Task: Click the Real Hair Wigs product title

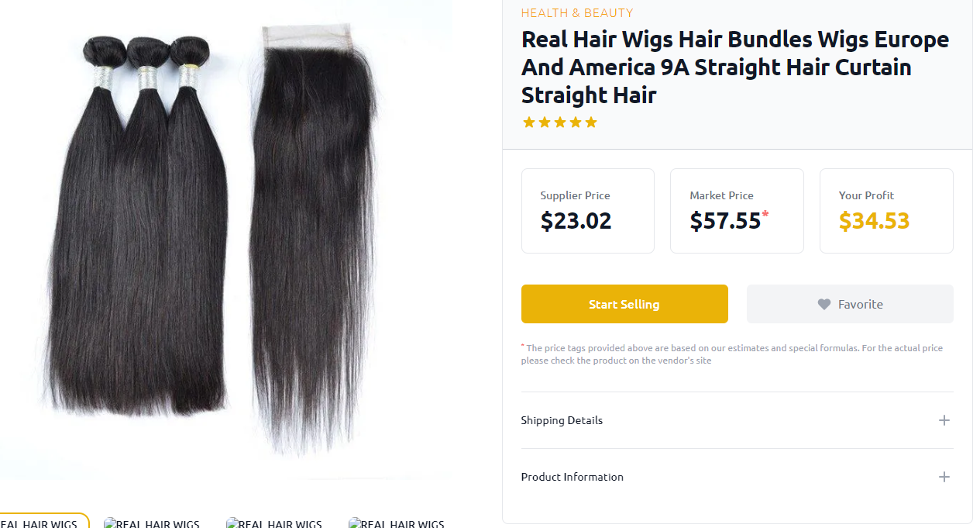Action: pyautogui.click(x=734, y=67)
